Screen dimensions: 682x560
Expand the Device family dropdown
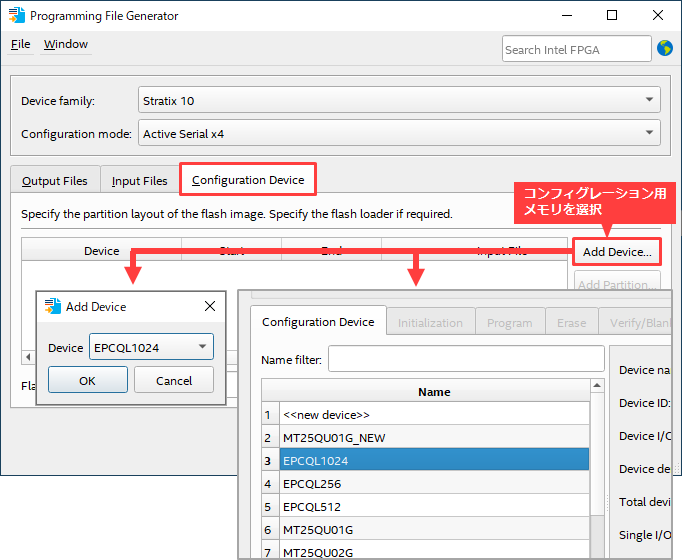[399, 100]
